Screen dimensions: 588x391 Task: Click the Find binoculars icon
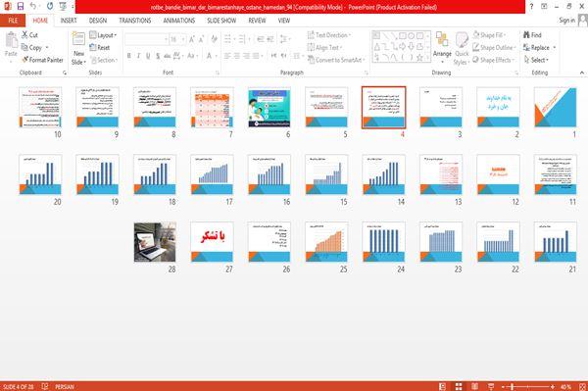[x=526, y=35]
